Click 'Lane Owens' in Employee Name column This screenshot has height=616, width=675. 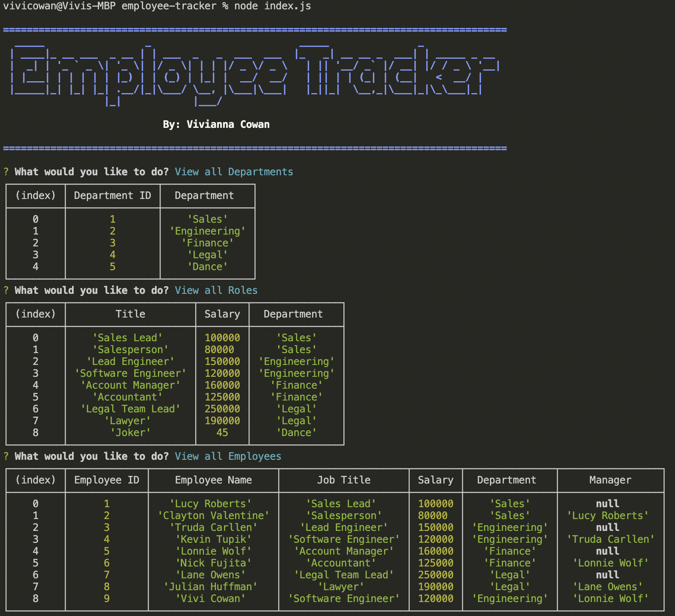[x=210, y=575]
